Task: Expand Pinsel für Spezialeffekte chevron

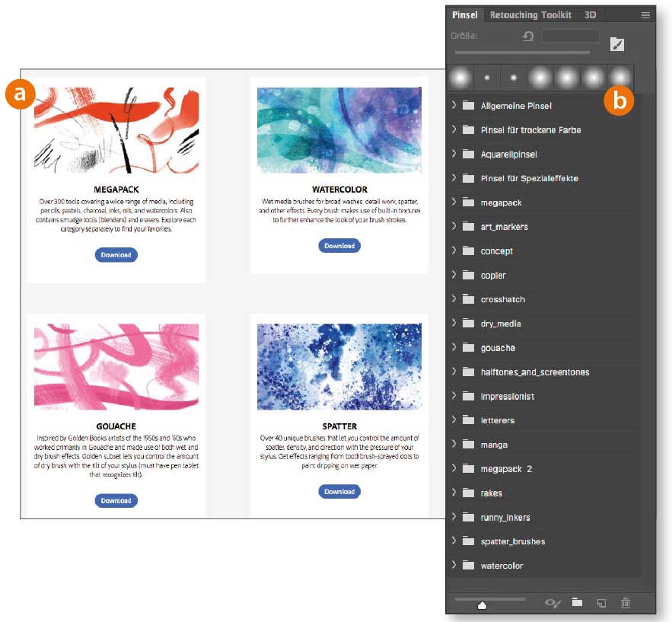Action: tap(454, 177)
